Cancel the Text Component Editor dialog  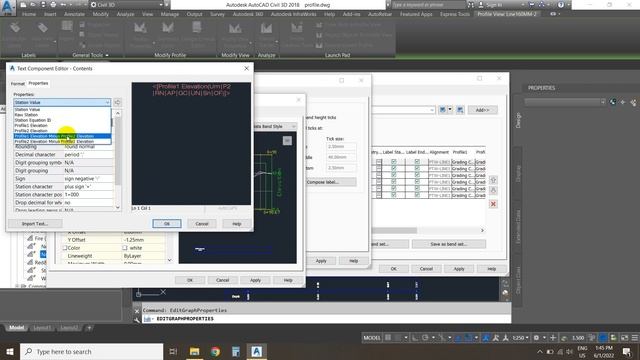point(202,224)
